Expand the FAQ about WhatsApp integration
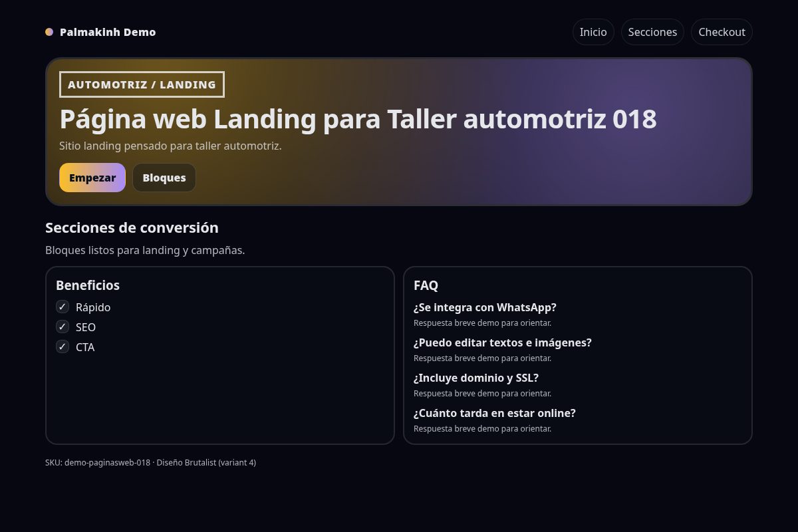 (485, 307)
